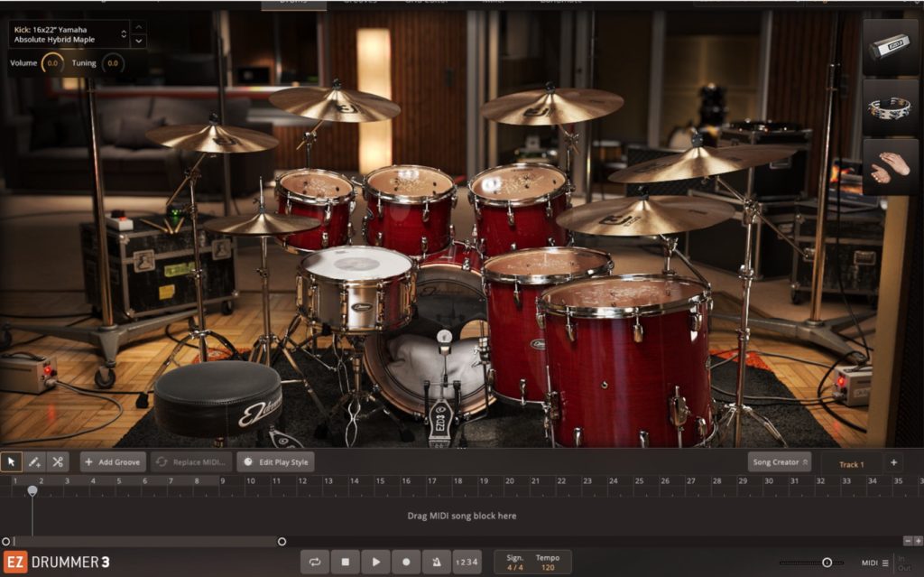
Task: Add a new track with plus button
Action: point(894,462)
